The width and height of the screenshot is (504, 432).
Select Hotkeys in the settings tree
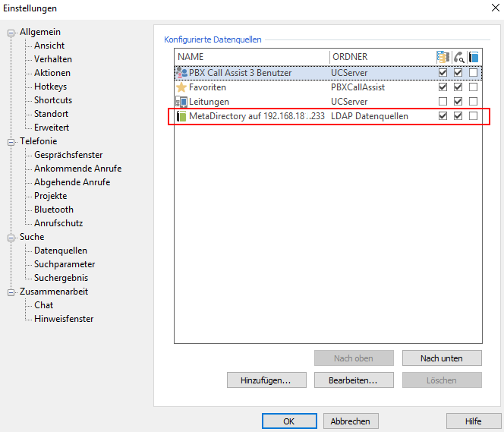[x=50, y=87]
